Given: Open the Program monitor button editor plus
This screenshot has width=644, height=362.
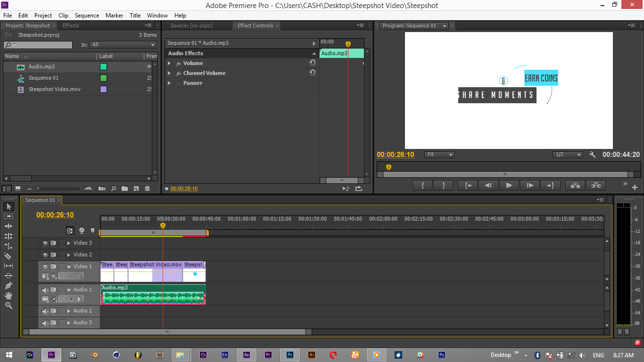Looking at the screenshot, I should tap(635, 187).
